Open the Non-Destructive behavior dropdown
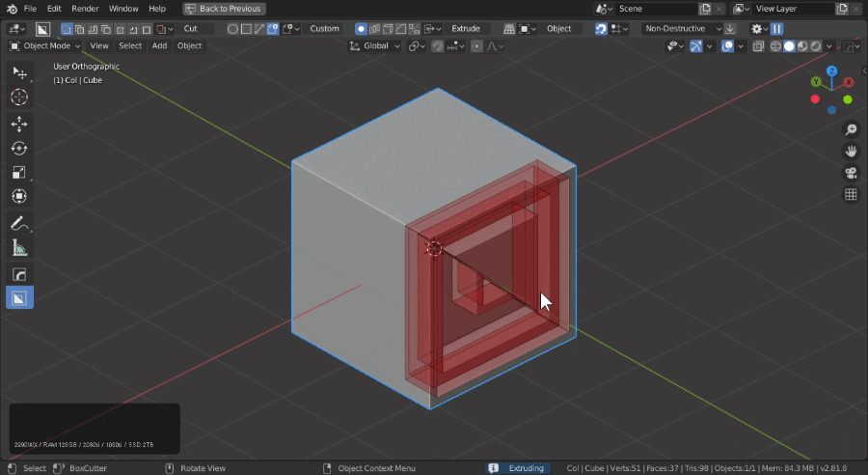Viewport: 868px width, 475px height. pos(682,29)
